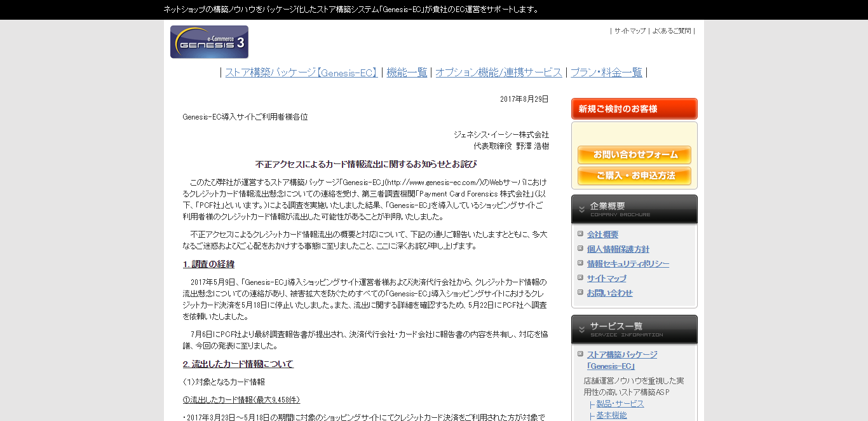Screen dimensions: 868x421
Task: Click the bullet icon beside 情報セキュリティポリシー
Action: point(580,263)
